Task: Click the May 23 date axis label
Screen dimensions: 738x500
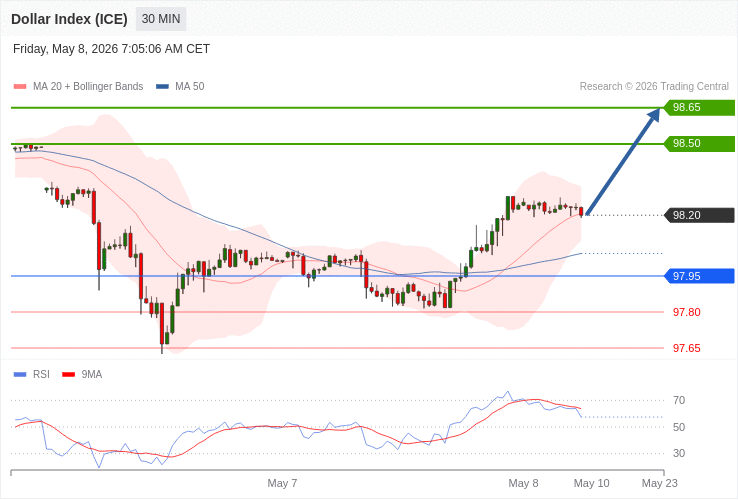Action: coord(660,484)
